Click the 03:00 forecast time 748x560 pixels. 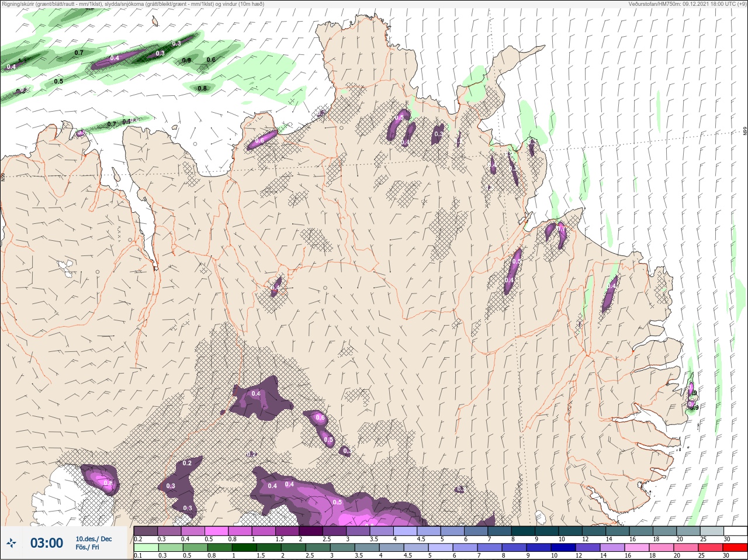(47, 543)
